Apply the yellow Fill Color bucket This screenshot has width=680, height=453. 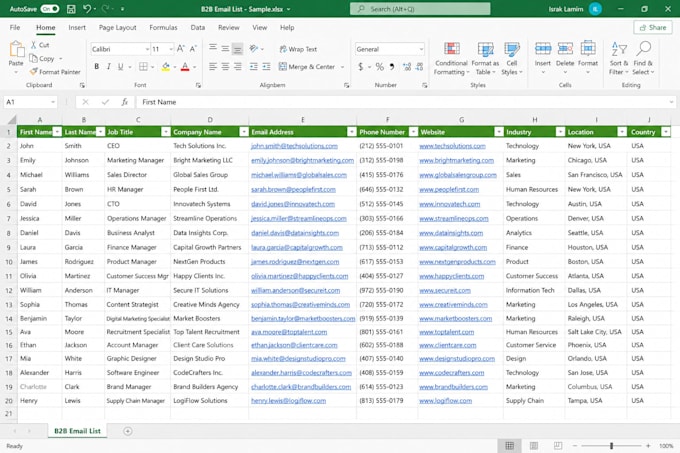click(x=166, y=66)
